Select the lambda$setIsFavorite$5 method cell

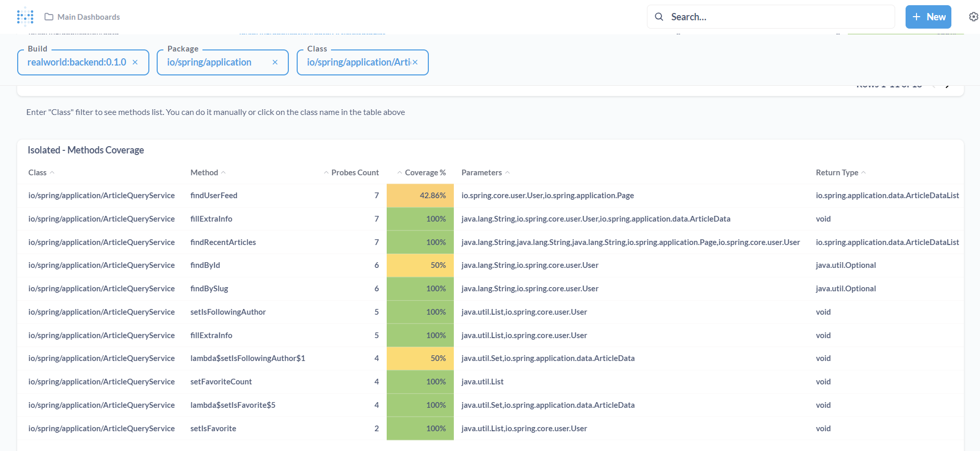click(x=233, y=405)
